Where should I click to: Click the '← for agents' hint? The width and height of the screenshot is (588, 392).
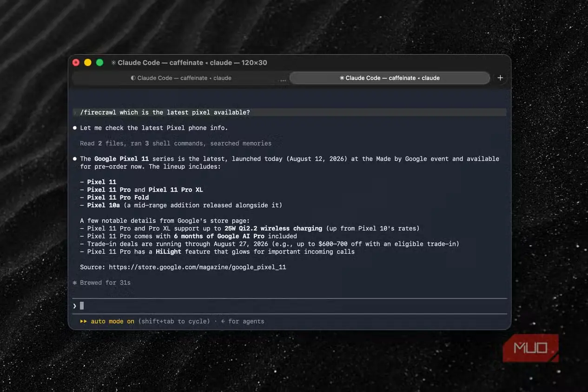click(243, 321)
